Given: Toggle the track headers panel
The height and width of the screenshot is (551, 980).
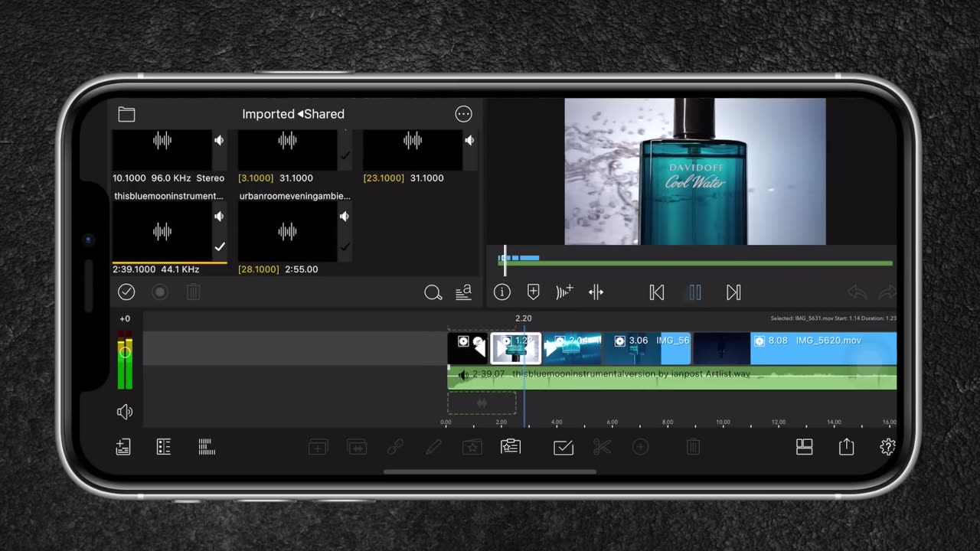Looking at the screenshot, I should tap(163, 447).
